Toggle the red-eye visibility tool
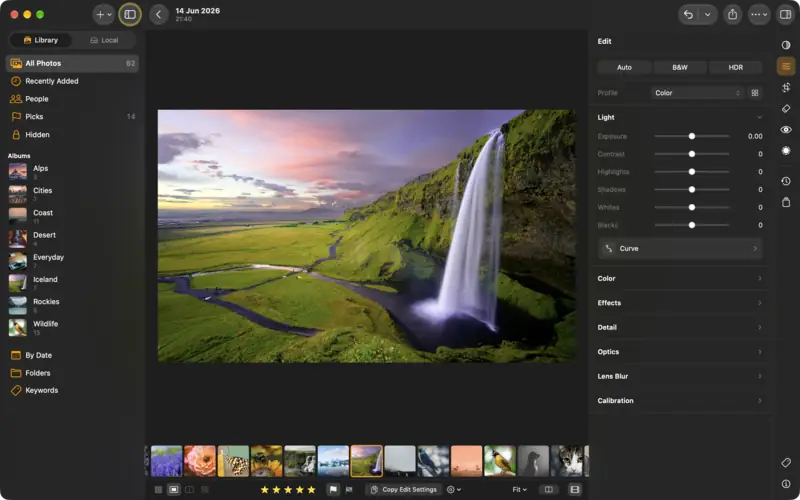The width and height of the screenshot is (800, 500). [x=786, y=130]
